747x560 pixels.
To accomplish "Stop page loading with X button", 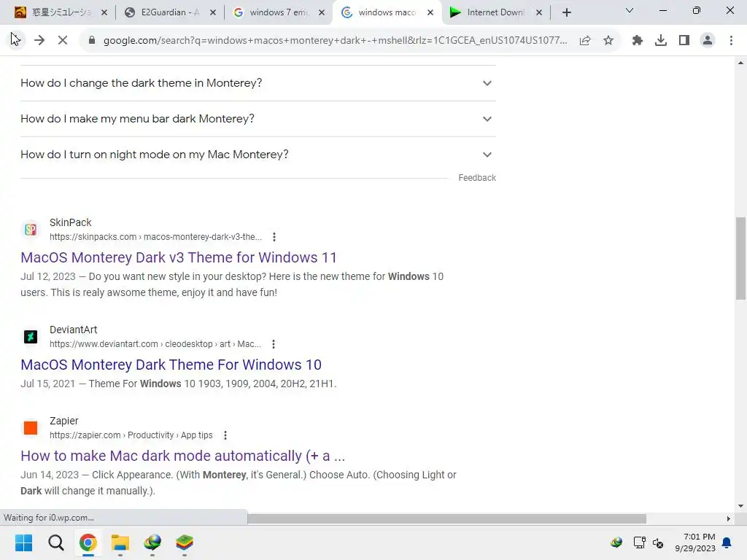I will pos(63,40).
